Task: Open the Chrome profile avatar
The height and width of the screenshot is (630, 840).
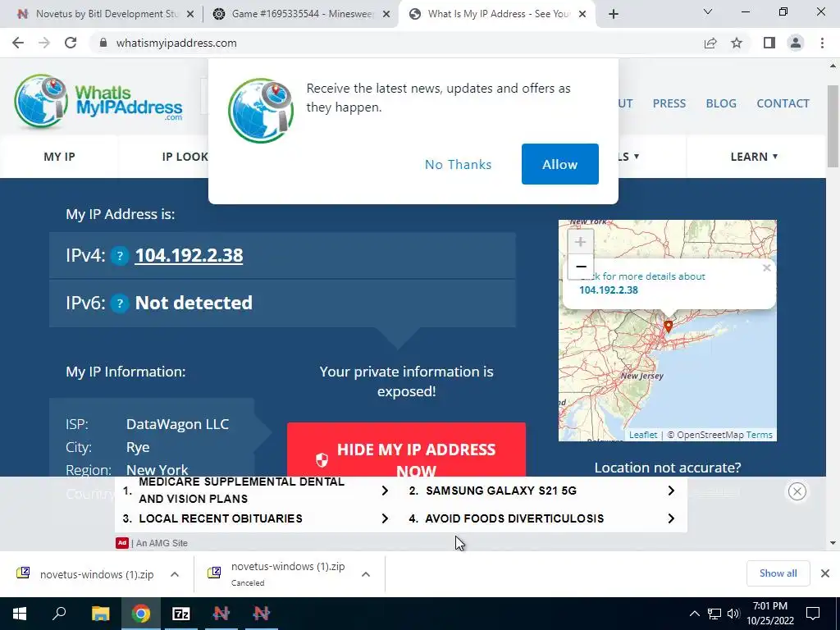Action: [x=796, y=43]
